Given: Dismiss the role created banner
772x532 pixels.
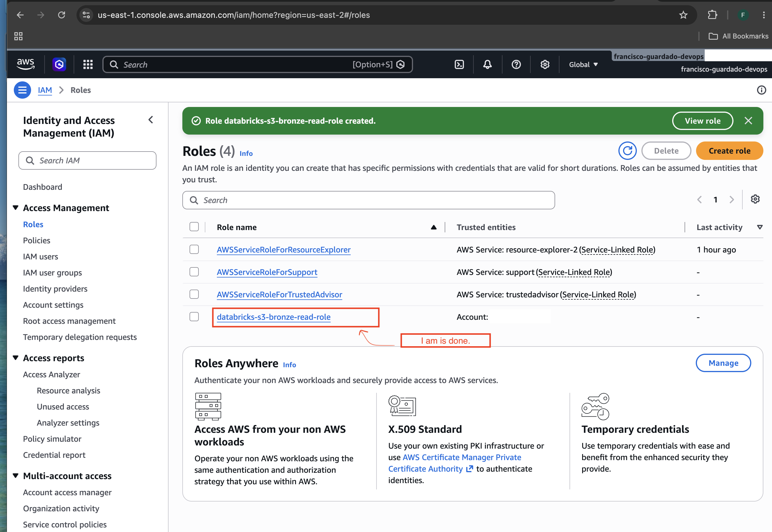Looking at the screenshot, I should 748,121.
